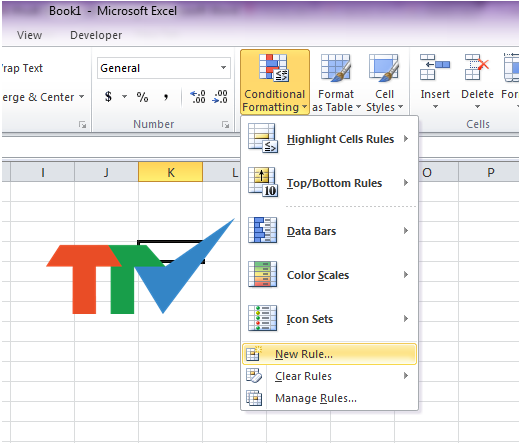
Task: Click the Color Scales icon
Action: click(x=263, y=274)
